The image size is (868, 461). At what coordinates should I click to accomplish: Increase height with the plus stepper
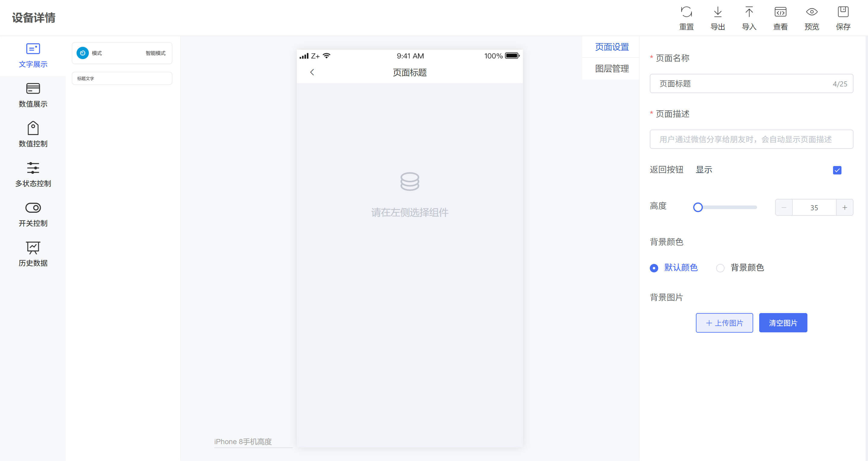[844, 208]
